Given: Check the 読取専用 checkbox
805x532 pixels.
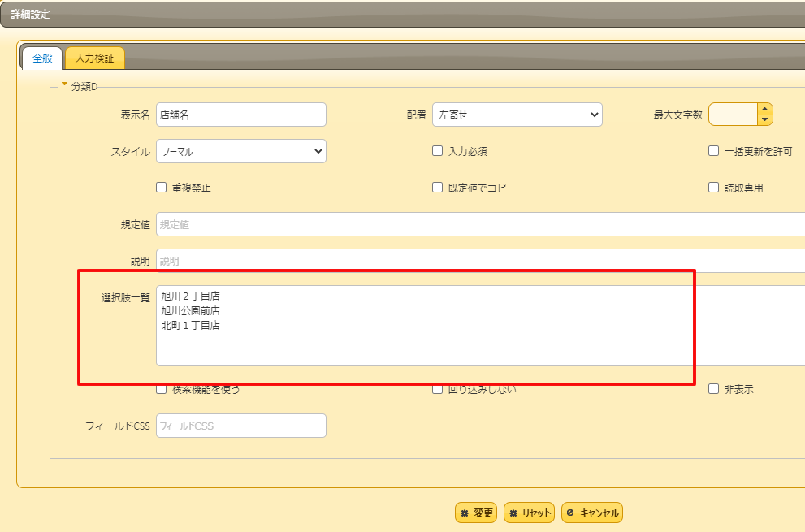Looking at the screenshot, I should [712, 188].
